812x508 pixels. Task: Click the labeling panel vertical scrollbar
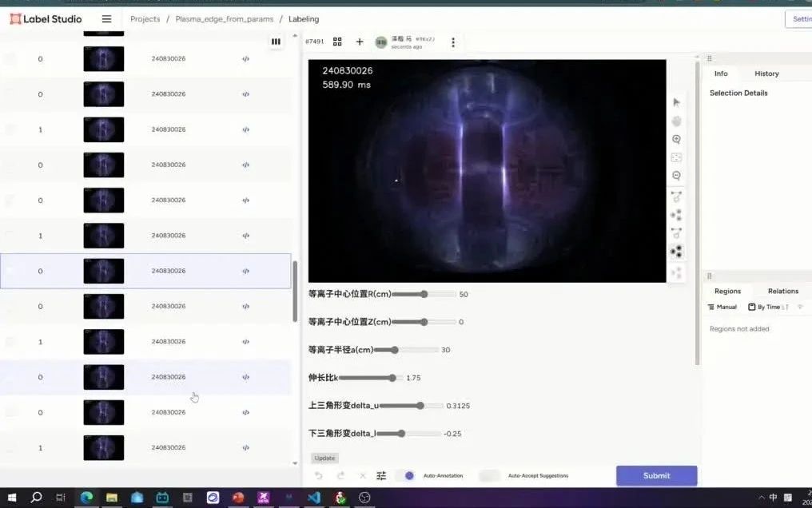(x=697, y=213)
